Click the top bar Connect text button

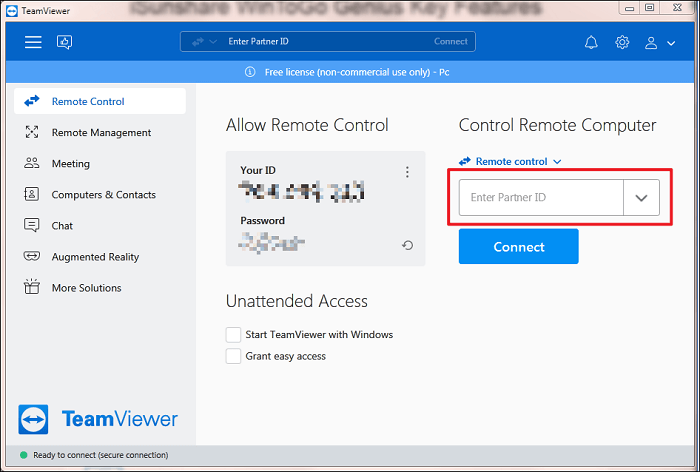tap(450, 42)
